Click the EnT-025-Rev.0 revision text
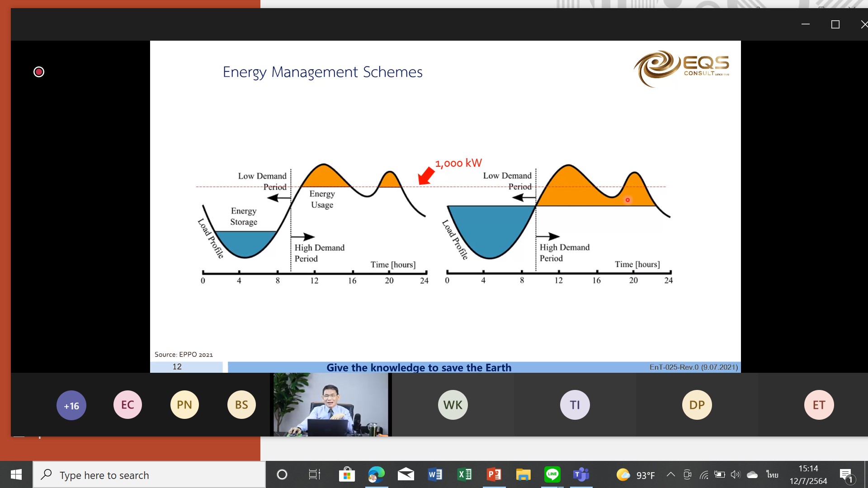Viewport: 868px width, 488px height. pyautogui.click(x=693, y=367)
